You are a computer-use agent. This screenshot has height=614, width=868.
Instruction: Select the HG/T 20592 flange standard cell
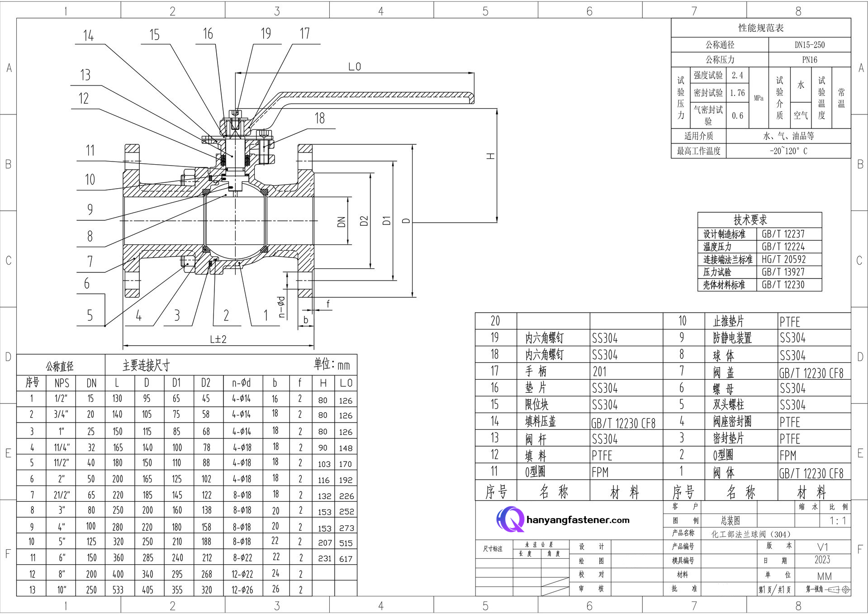coord(789,259)
